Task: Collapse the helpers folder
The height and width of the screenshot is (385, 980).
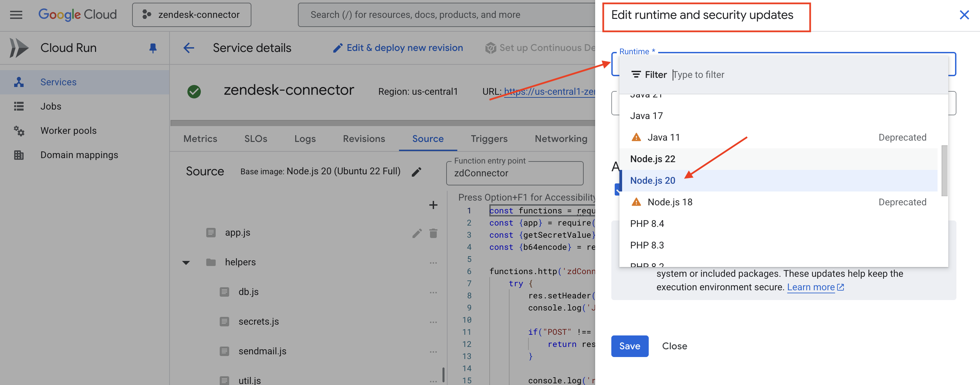Action: 186,263
